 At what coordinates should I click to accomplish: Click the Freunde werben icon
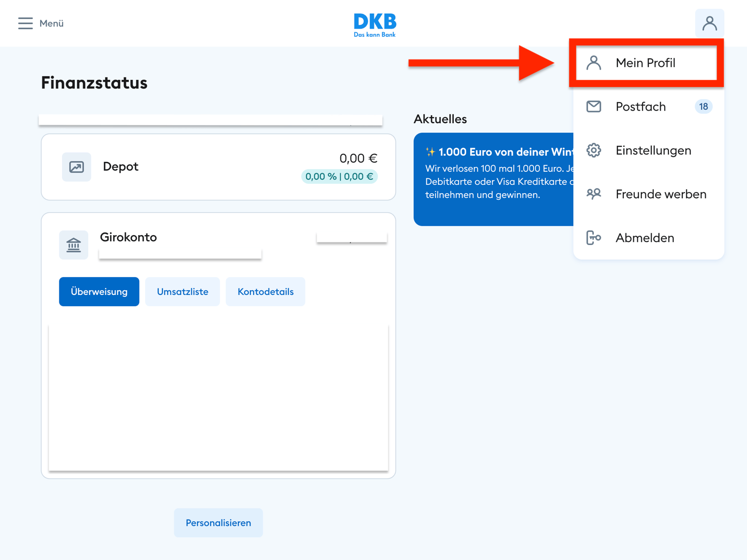tap(594, 194)
